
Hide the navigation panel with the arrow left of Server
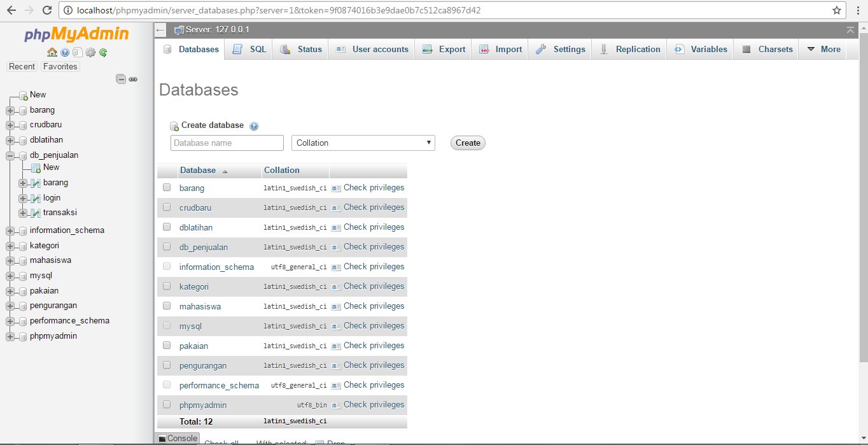[x=160, y=30]
